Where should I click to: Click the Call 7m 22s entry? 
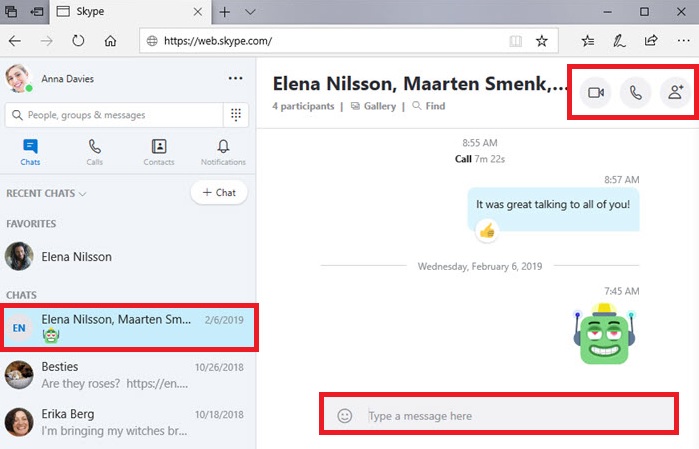click(480, 159)
